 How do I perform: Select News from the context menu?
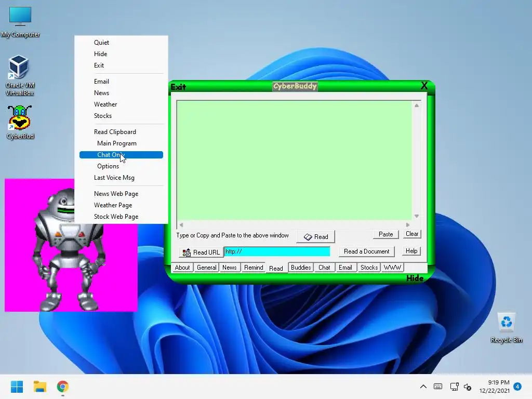pyautogui.click(x=121, y=93)
